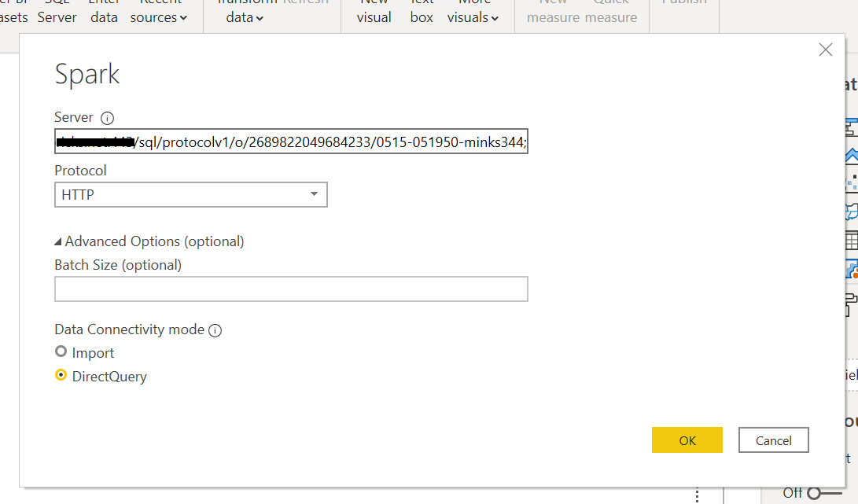Confirm the dialog with OK

tap(687, 440)
